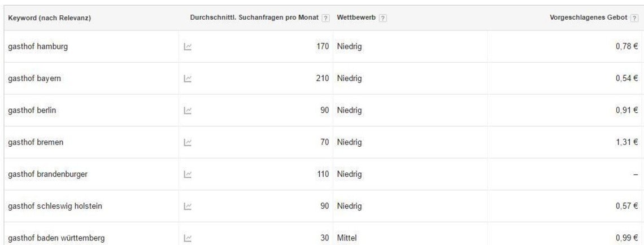This screenshot has height=245, width=644.
Task: Click help icon beside Suchanfragen pro Monat
Action: click(x=326, y=18)
